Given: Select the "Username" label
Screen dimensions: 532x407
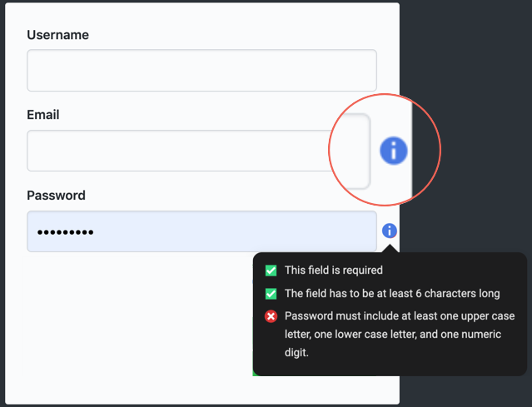Looking at the screenshot, I should click(57, 35).
